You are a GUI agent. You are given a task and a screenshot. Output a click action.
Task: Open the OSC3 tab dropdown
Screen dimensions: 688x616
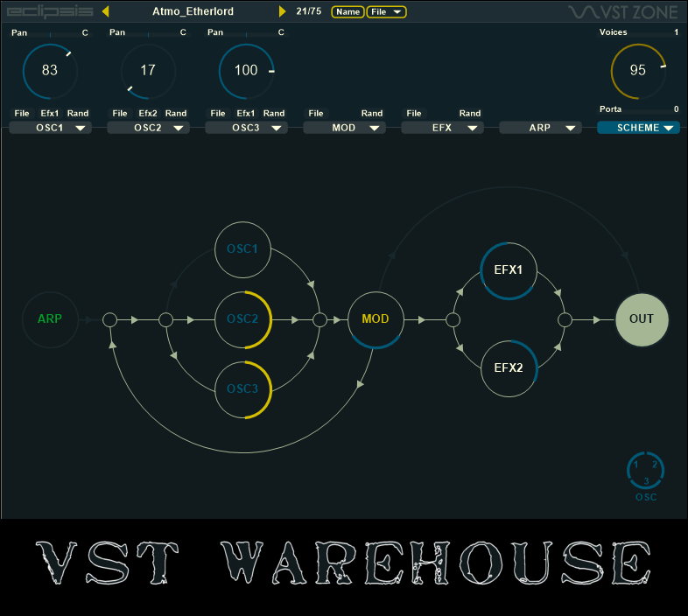247,128
